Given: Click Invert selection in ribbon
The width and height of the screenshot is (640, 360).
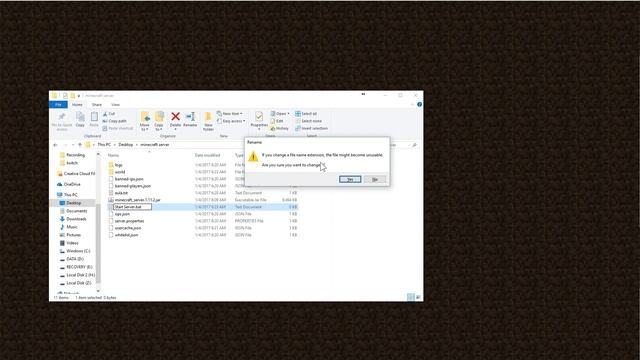Looking at the screenshot, I should click(311, 129).
